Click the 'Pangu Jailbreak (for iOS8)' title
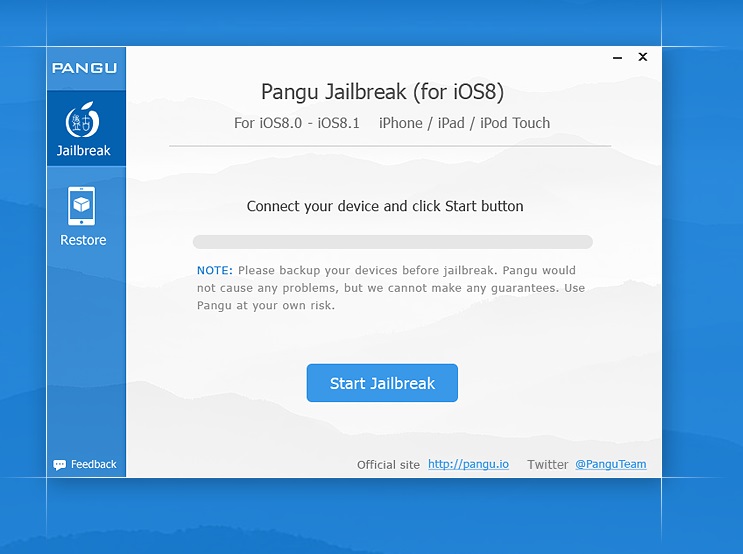 382,91
